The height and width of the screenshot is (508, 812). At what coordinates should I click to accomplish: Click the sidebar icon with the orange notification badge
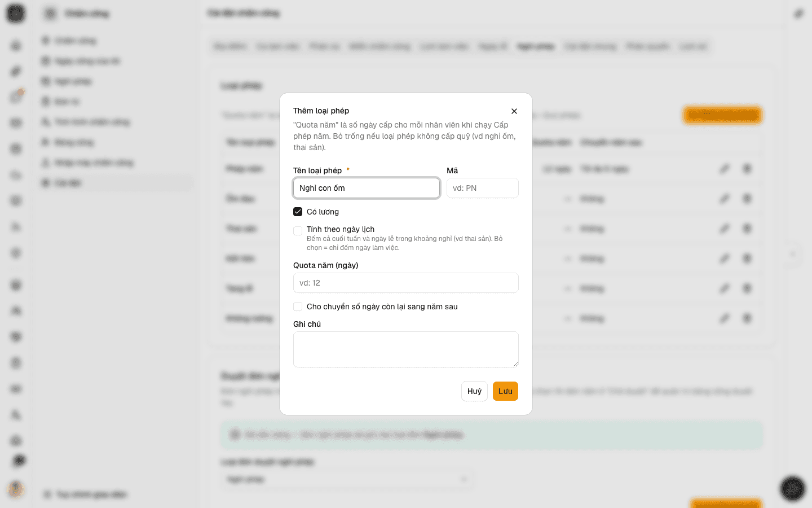16,97
